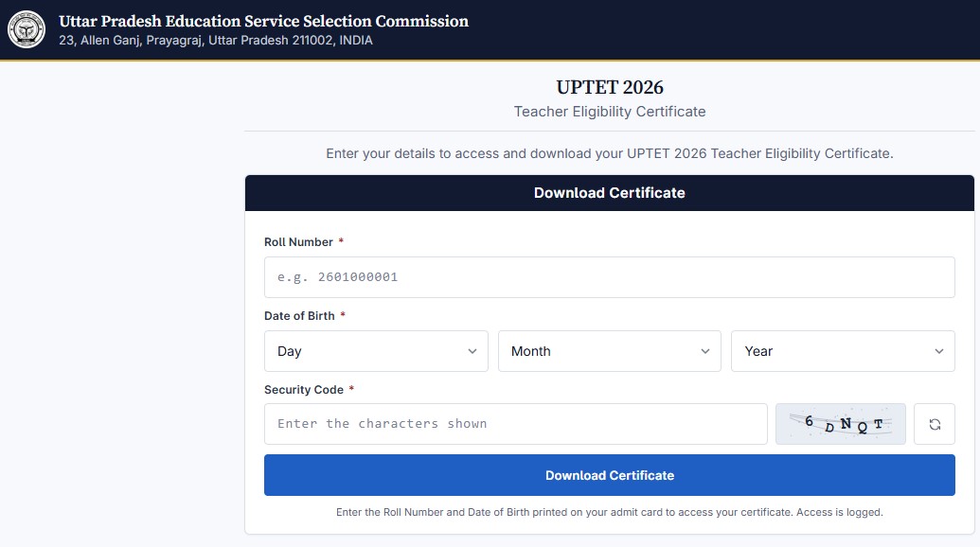Refresh the security code captcha
The height and width of the screenshot is (547, 980).
click(x=935, y=424)
